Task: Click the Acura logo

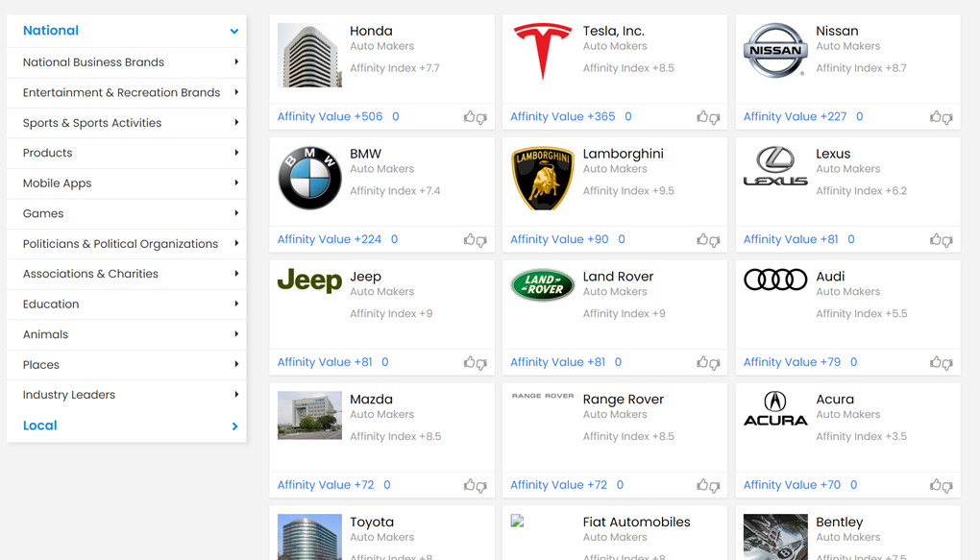Action: [775, 409]
